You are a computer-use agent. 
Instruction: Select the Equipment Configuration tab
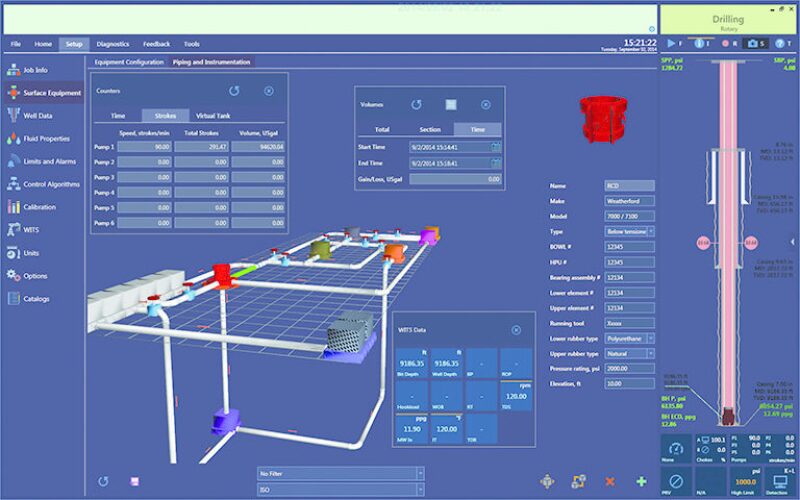click(129, 62)
